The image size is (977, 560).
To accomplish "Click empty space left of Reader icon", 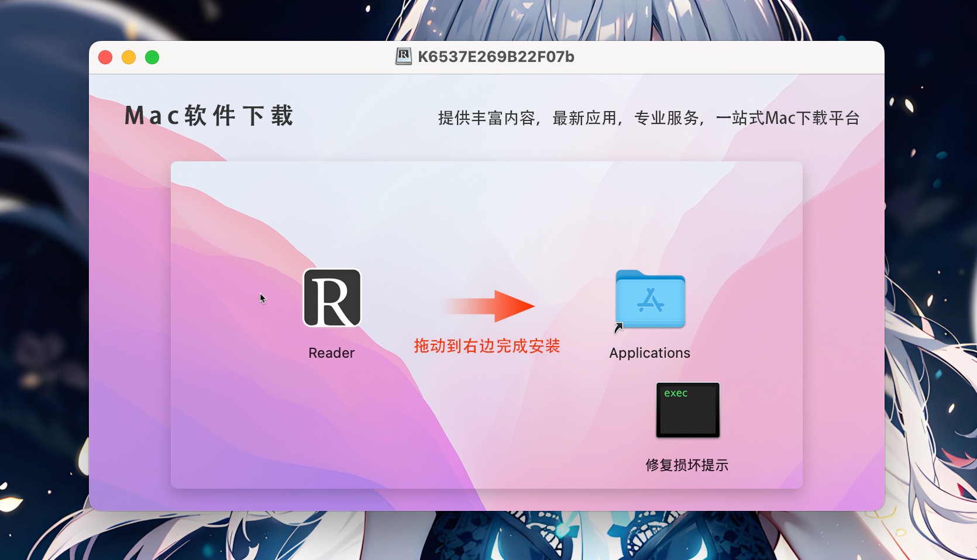I will point(234,327).
